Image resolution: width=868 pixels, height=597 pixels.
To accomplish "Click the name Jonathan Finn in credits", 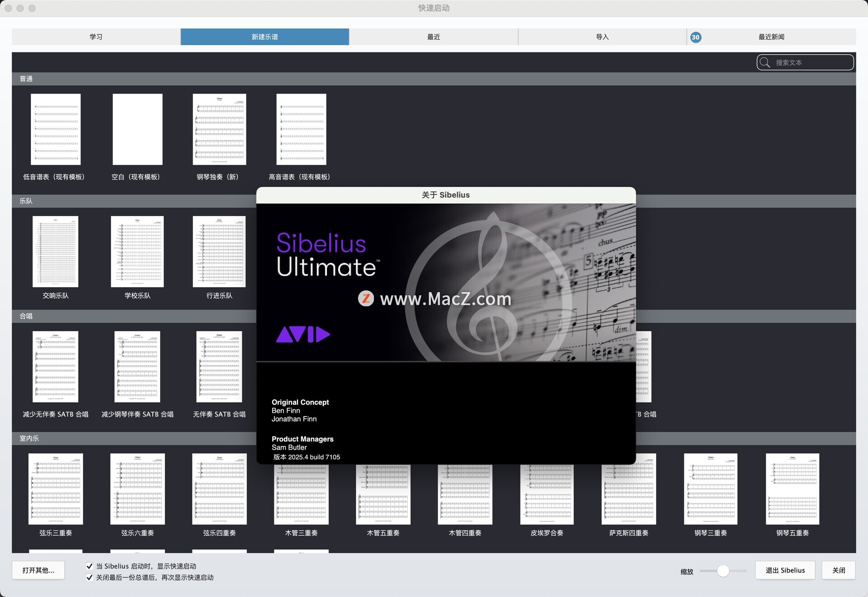I will tap(294, 419).
